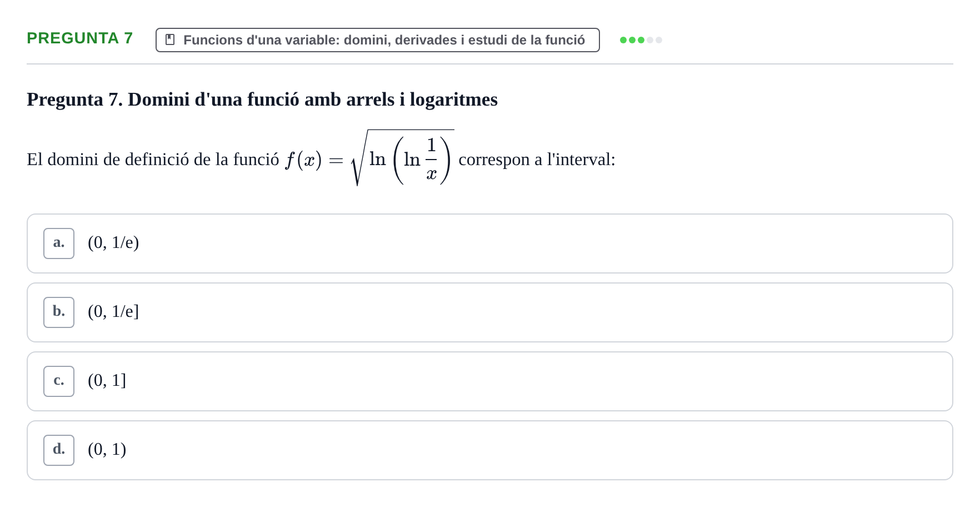Open the 'Funcions d'una variable' topic tag
Viewport: 980px width, 507px height.
pyautogui.click(x=378, y=40)
